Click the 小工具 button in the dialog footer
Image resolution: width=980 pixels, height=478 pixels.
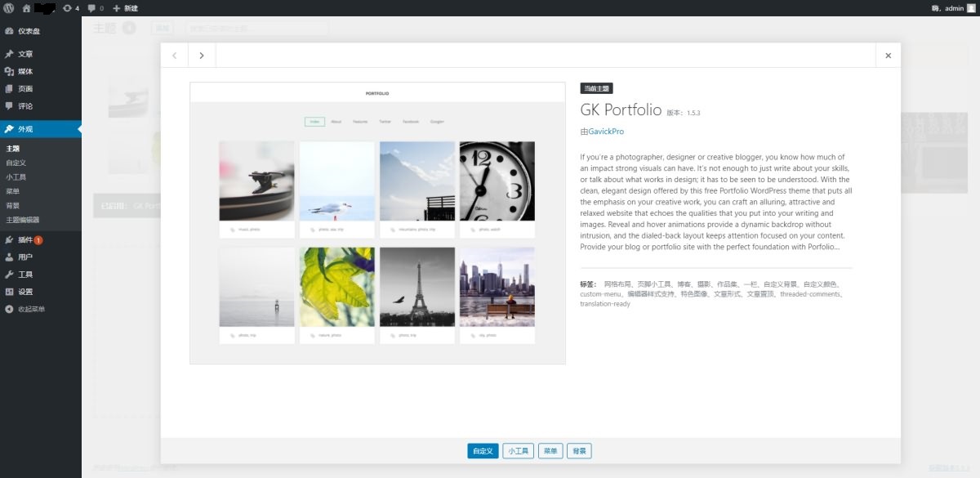click(518, 451)
